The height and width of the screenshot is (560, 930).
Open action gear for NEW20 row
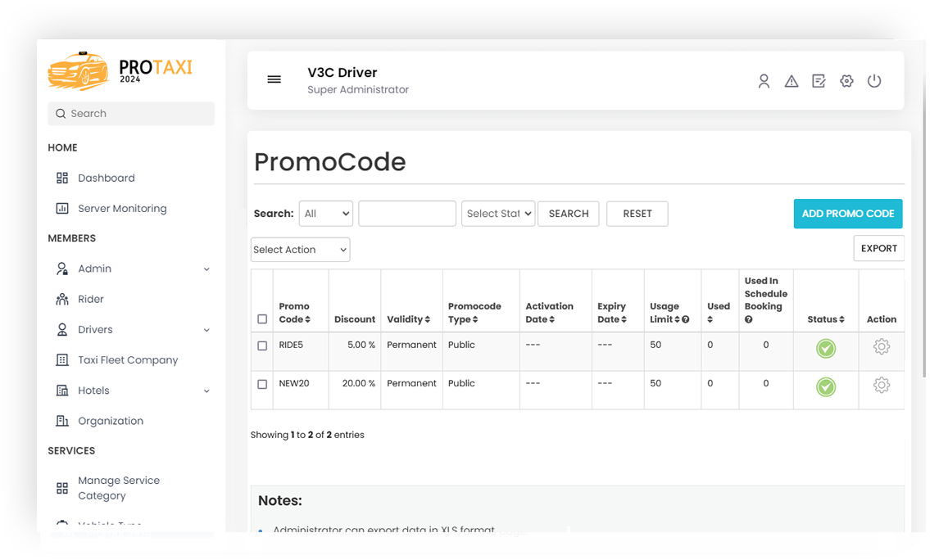(882, 385)
